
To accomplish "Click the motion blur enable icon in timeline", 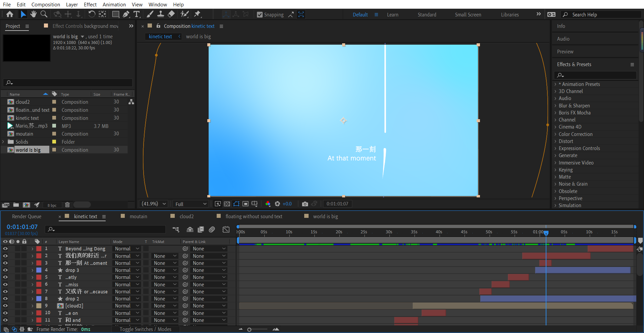I will (212, 229).
